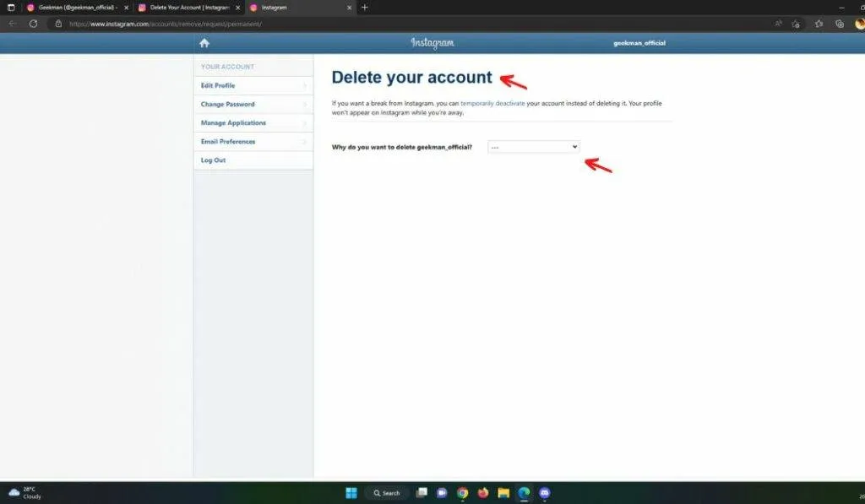
Task: Click the Microsoft Edge taskbar icon
Action: (524, 493)
